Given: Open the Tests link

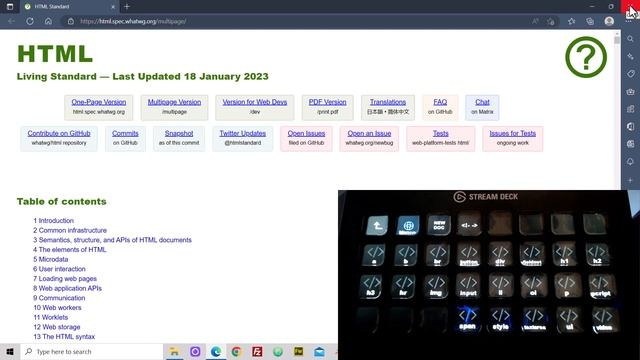Looking at the screenshot, I should (440, 133).
